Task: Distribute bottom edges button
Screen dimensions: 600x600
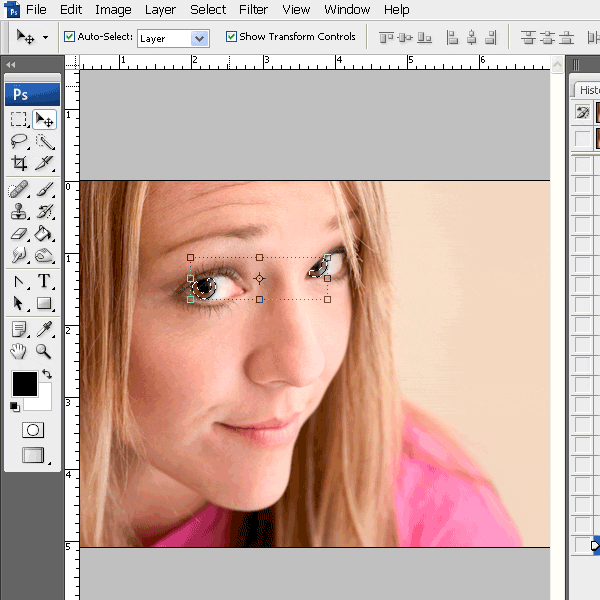Action: 567,38
